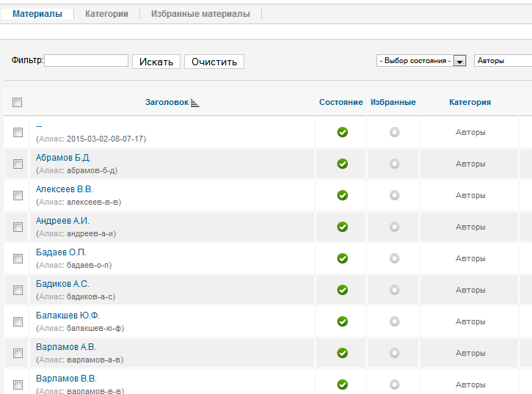Click Авторы category cell in Бадаев О.П. row
This screenshot has width=532, height=394.
pyautogui.click(x=470, y=258)
